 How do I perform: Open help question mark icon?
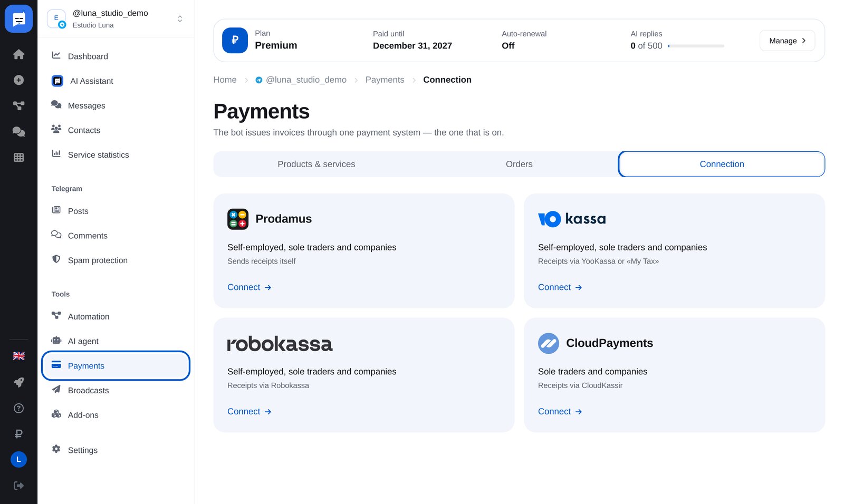tap(18, 408)
